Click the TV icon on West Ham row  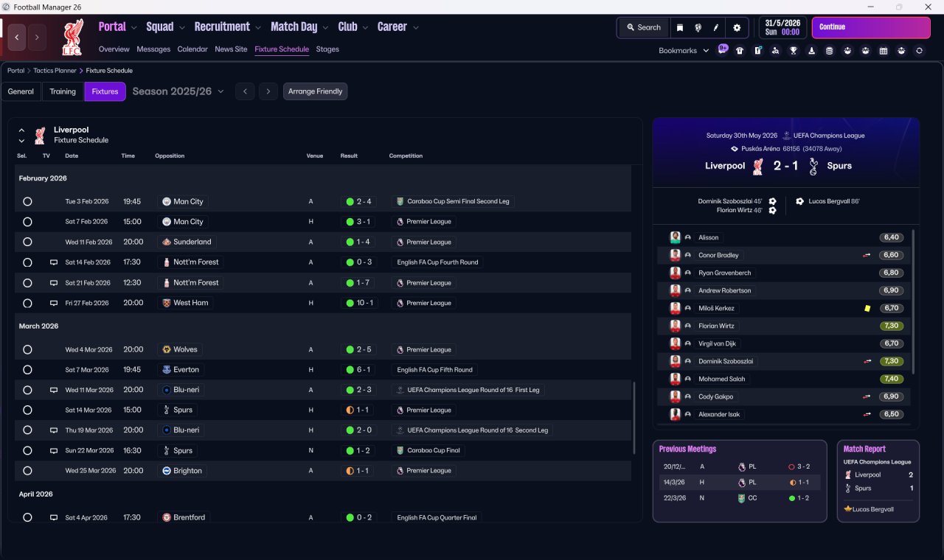(54, 303)
